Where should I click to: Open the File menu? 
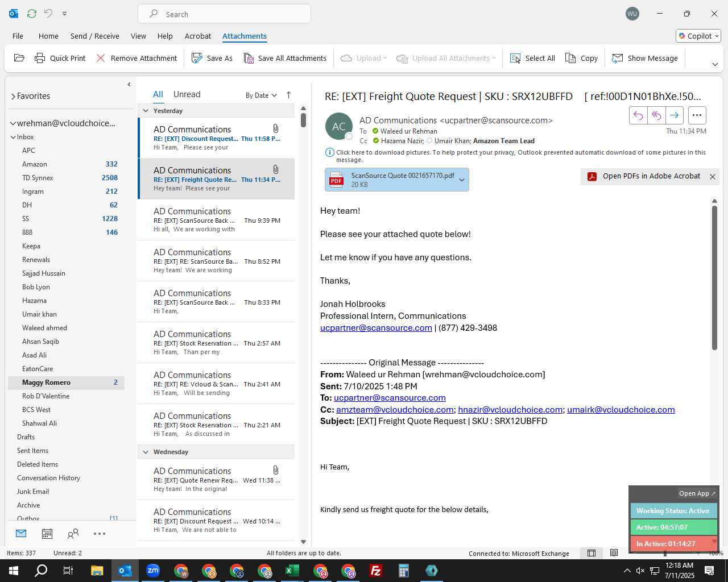(x=18, y=36)
